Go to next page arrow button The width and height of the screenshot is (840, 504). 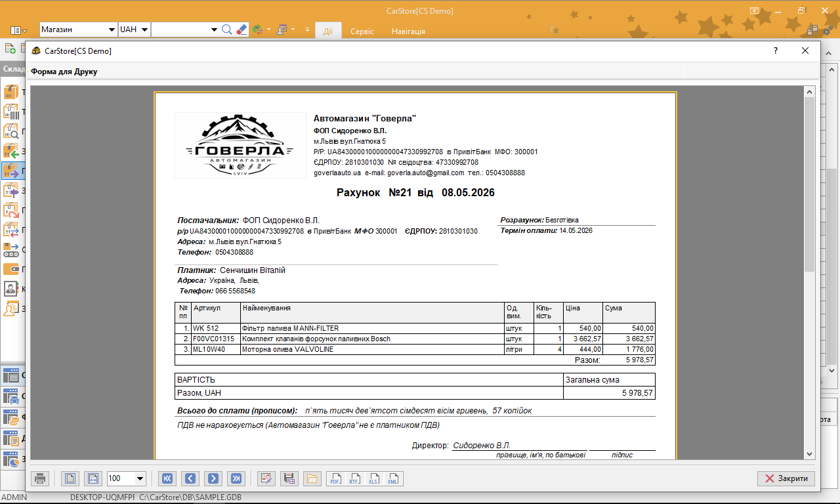pyautogui.click(x=213, y=478)
